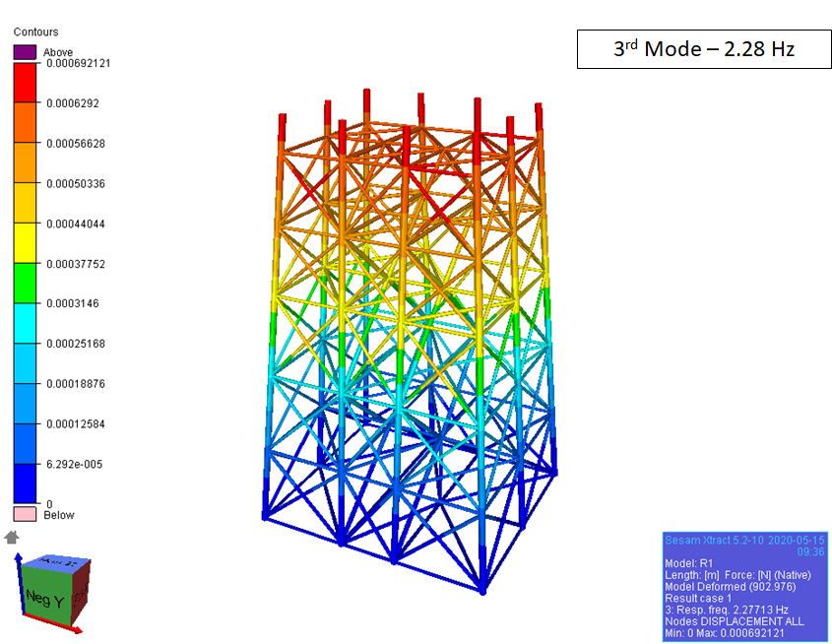The width and height of the screenshot is (832, 644).
Task: Select the pink Below contour swatch
Action: click(x=25, y=514)
